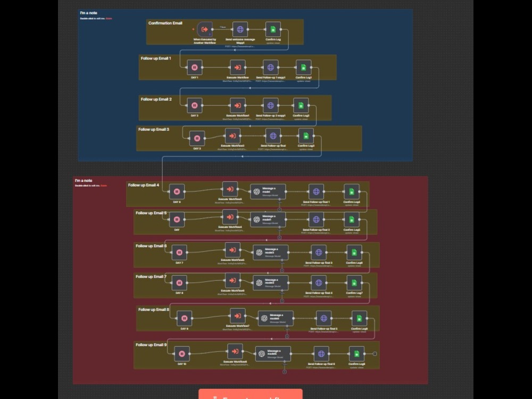Open the Execute Workflow node in Follow up Email 5

pyautogui.click(x=230, y=217)
